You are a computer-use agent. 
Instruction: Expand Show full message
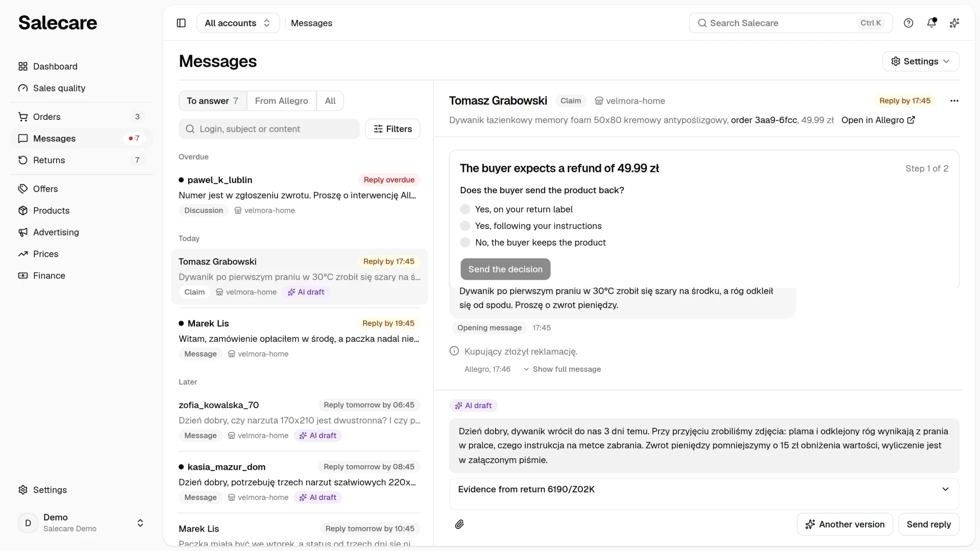[562, 369]
